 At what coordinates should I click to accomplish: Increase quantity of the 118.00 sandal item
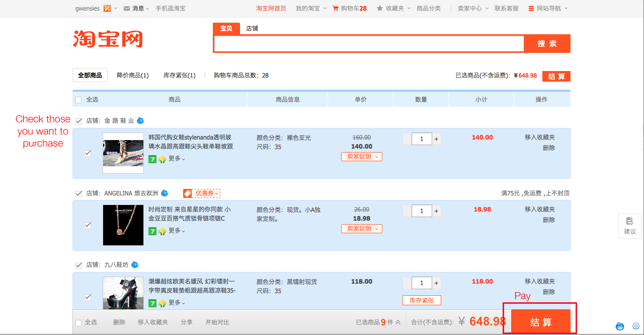436,283
